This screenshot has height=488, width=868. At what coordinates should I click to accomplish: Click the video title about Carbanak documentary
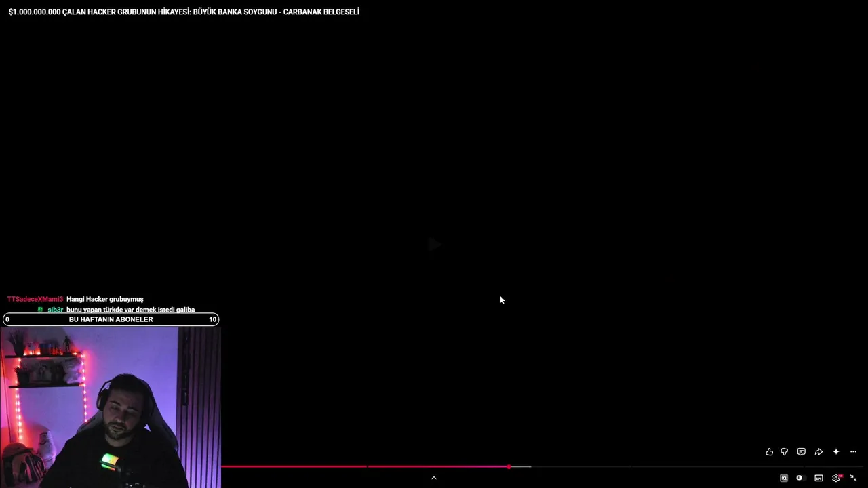tap(184, 12)
